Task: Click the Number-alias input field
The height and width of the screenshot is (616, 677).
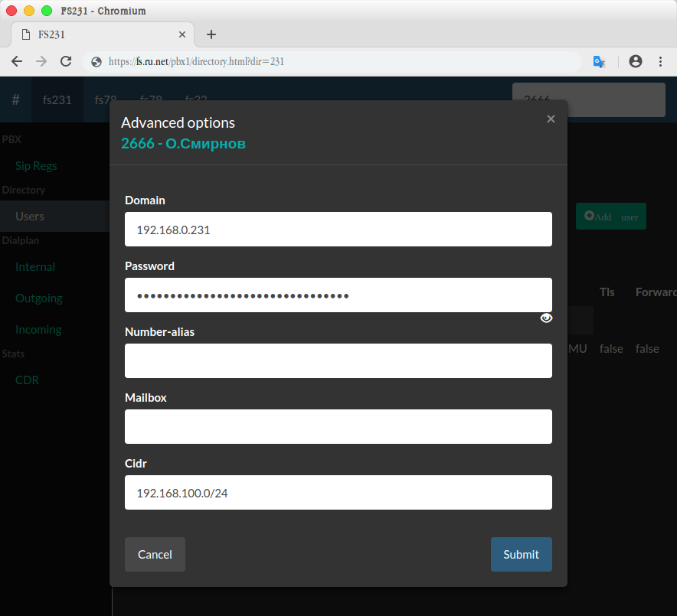Action: pos(338,360)
